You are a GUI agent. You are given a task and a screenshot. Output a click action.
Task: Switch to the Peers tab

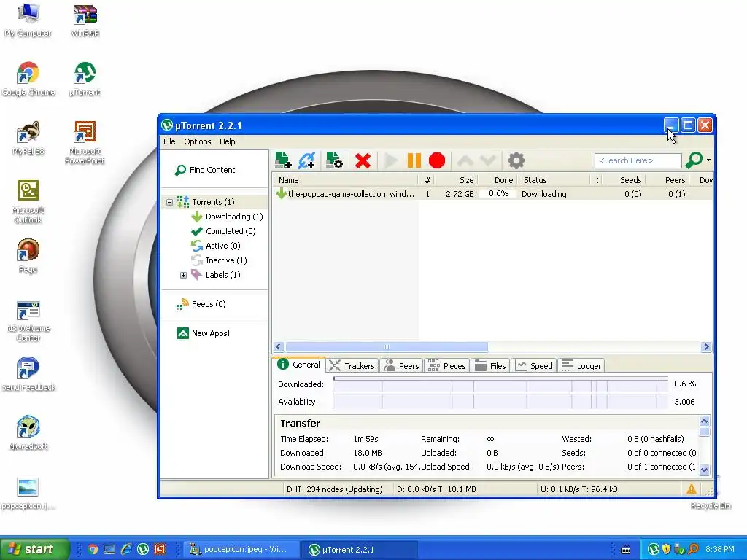pos(402,366)
